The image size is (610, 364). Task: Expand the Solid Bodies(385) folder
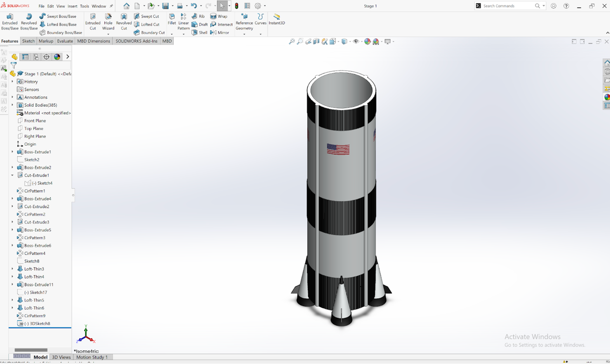click(x=12, y=105)
